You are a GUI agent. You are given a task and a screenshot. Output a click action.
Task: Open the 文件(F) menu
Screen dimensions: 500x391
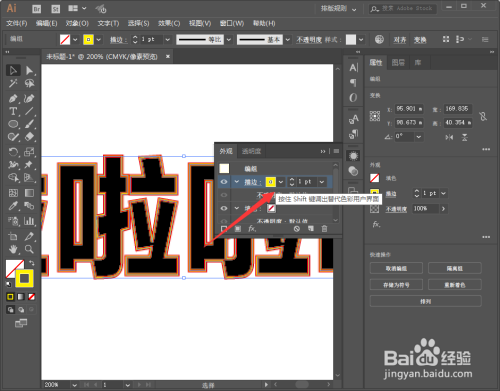[17, 23]
